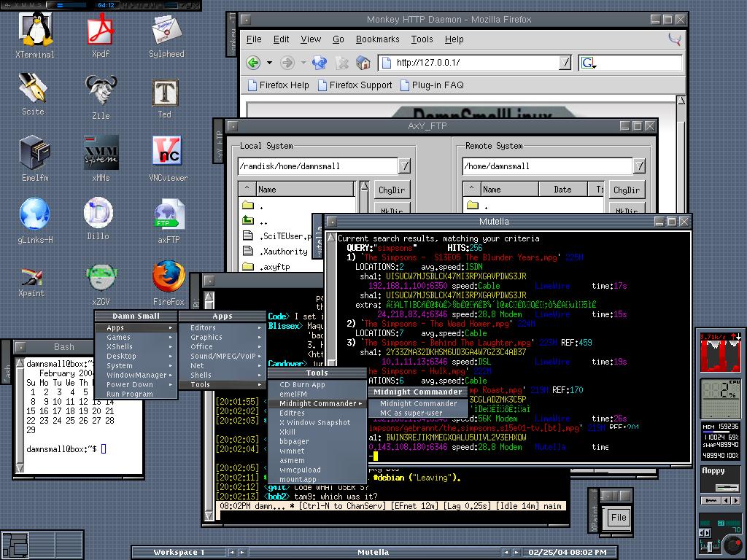Launch the Ted word processor icon
This screenshot has width=747, height=560.
click(165, 93)
